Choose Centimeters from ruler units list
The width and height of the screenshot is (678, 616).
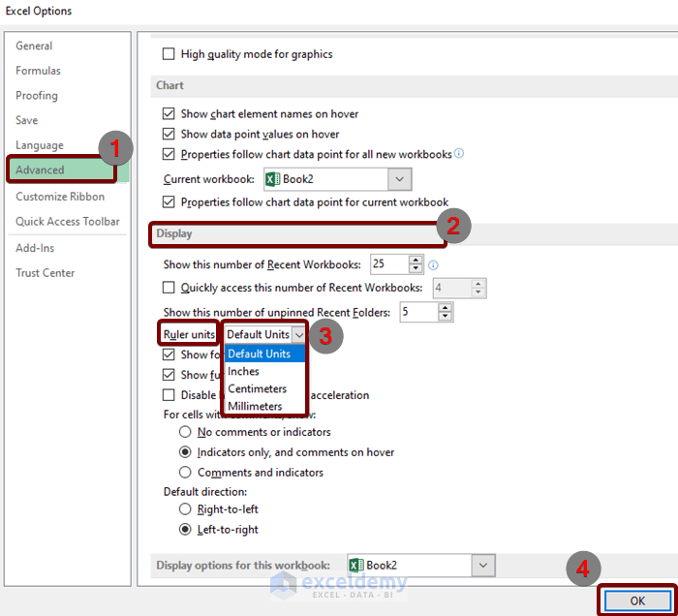point(264,388)
